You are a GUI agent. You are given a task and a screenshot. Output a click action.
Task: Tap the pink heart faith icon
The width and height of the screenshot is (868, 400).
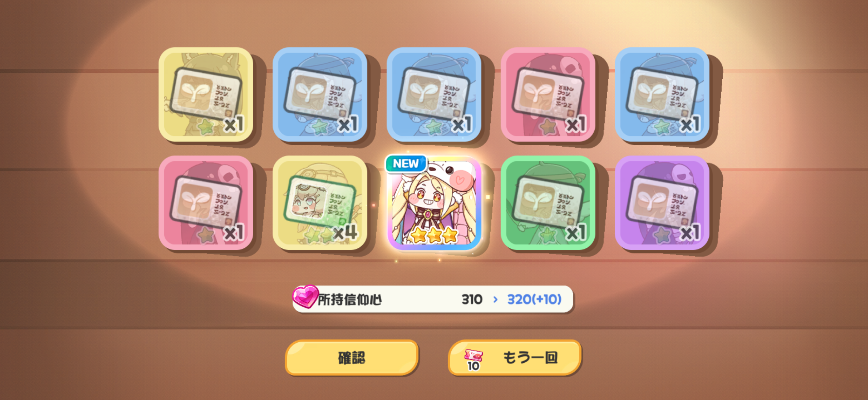[305, 297]
